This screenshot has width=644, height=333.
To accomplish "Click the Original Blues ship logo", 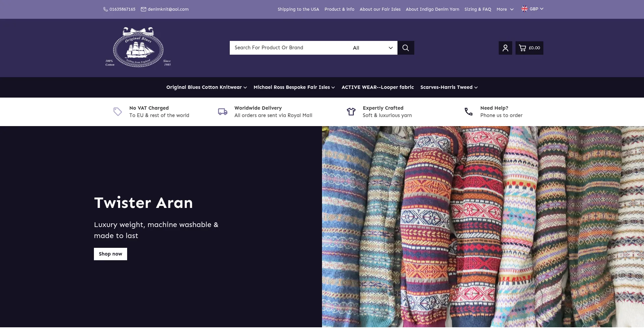I will pos(138,47).
